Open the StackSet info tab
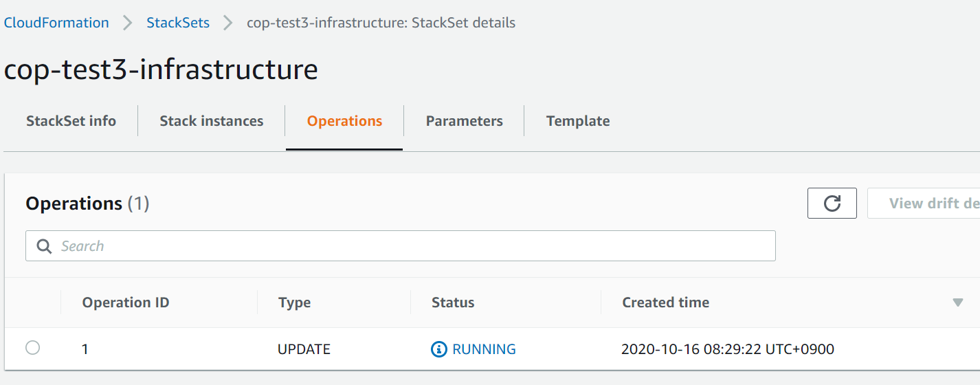980x385 pixels. pyautogui.click(x=71, y=121)
